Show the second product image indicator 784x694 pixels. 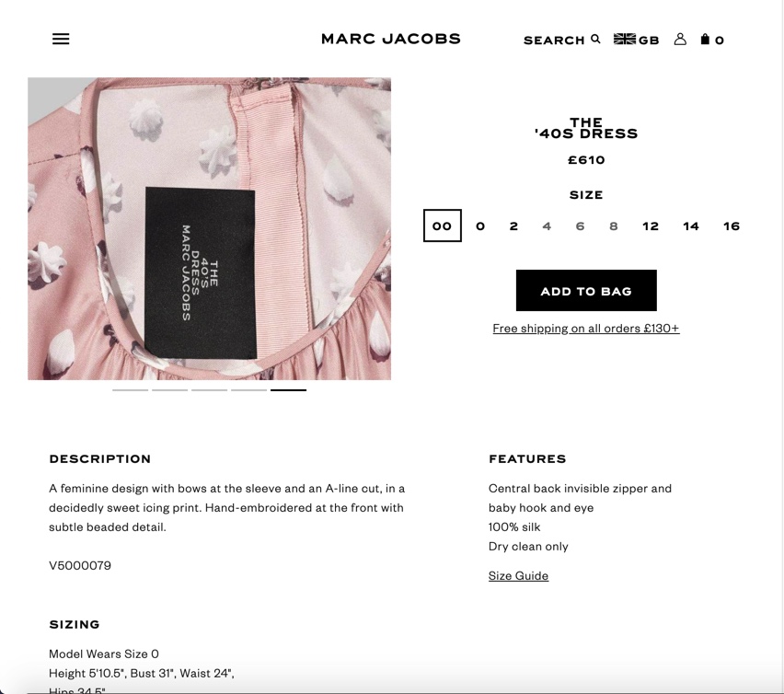[170, 390]
